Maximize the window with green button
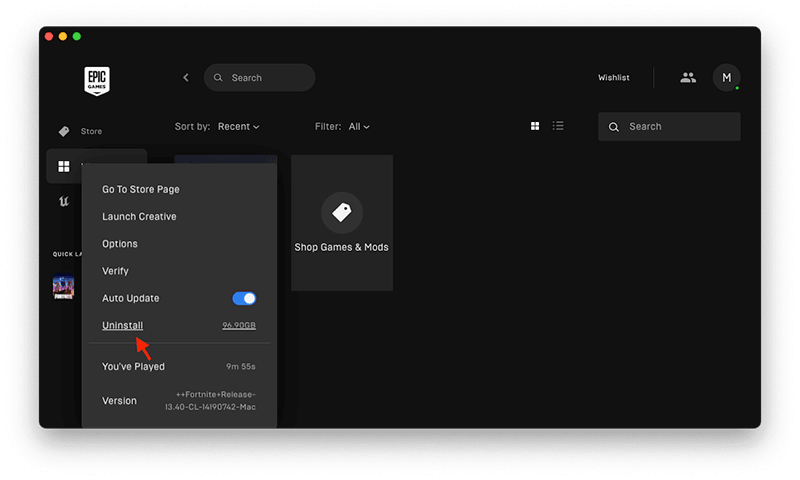 (x=77, y=36)
